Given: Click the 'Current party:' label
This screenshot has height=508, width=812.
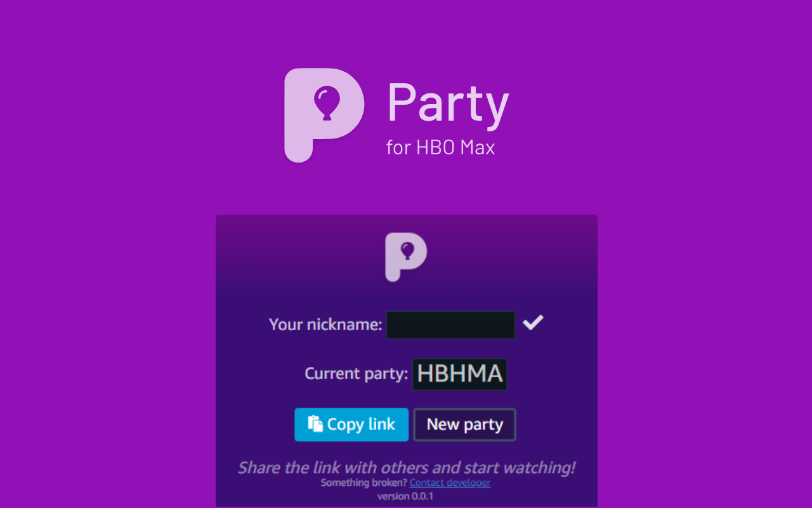Looking at the screenshot, I should click(355, 373).
